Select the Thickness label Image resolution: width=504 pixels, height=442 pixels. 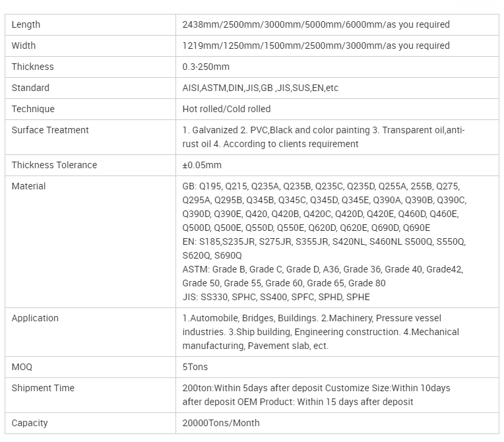33,67
